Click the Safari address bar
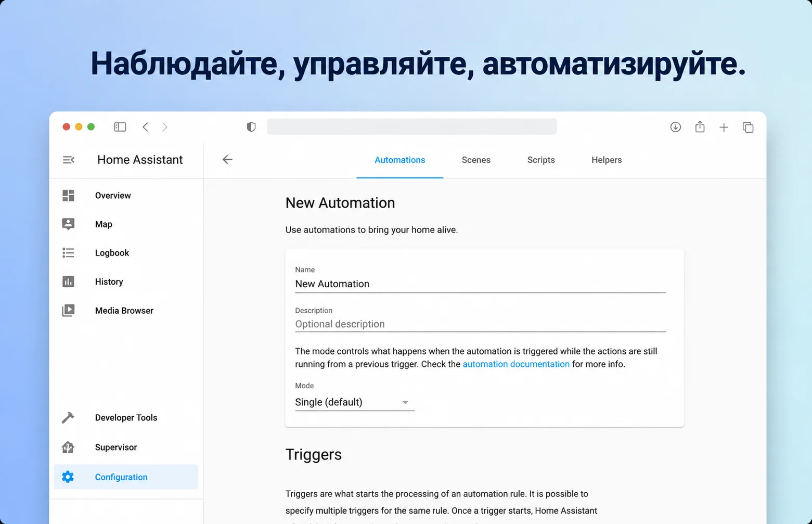This screenshot has width=812, height=524. [411, 126]
